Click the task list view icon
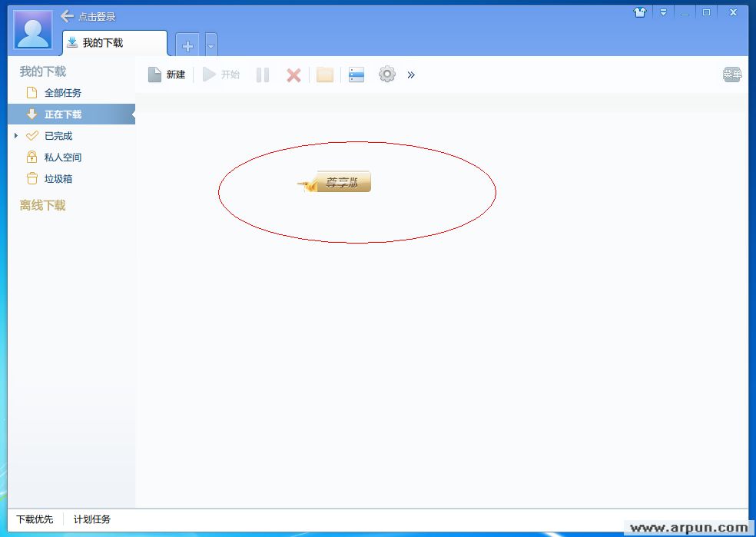 [356, 75]
